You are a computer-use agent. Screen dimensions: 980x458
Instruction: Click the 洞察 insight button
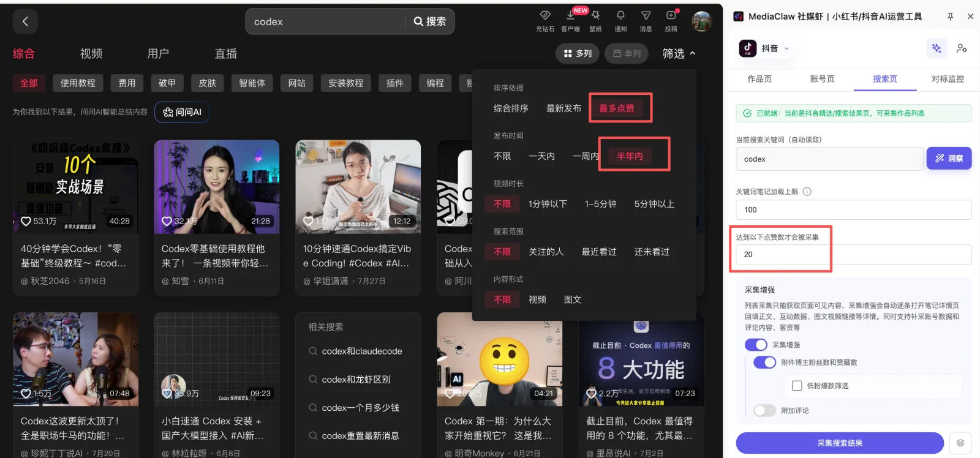949,158
